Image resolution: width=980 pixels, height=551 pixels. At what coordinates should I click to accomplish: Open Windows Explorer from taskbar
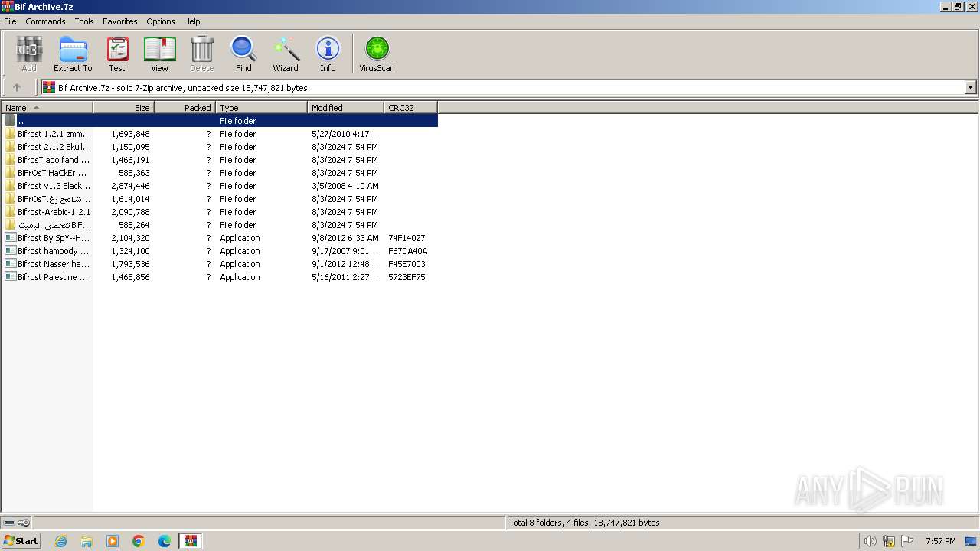coord(87,541)
